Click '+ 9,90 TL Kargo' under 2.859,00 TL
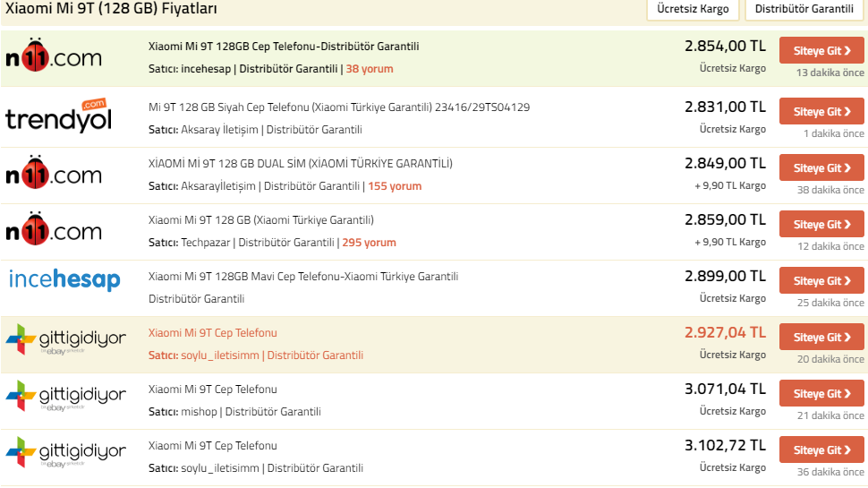868x488 pixels. pos(730,243)
